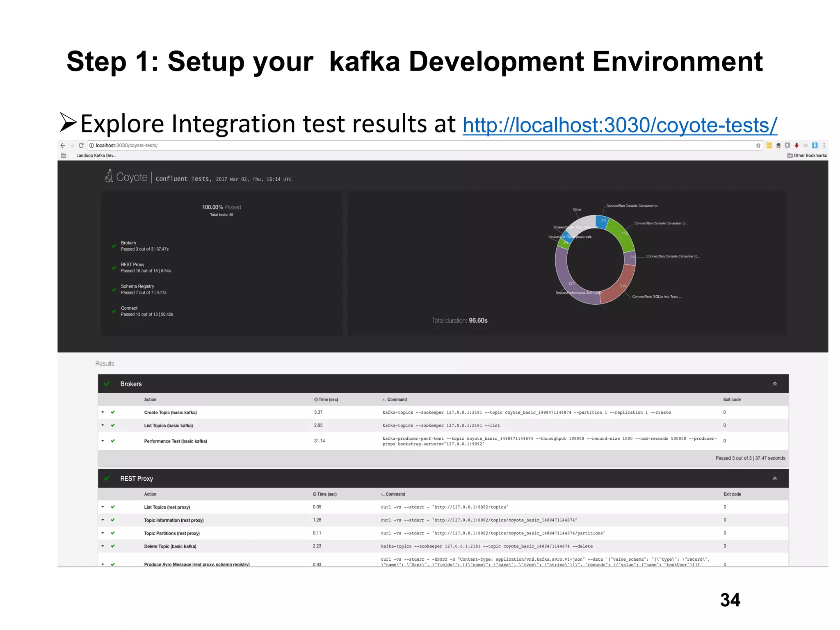840x630 pixels.
Task: Click 'Passed 16 out of 16 | 8.54s' text
Action: click(x=146, y=271)
